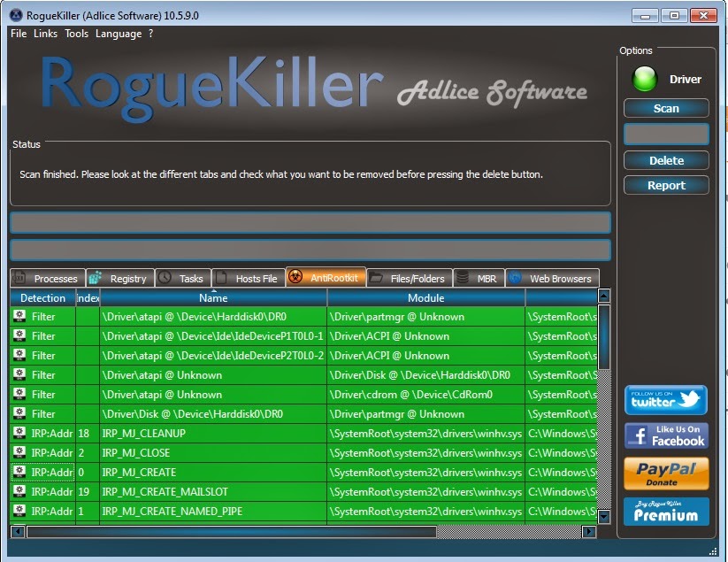Click the Web Browsers globe icon
Viewport: 728px width, 562px height.
click(515, 278)
